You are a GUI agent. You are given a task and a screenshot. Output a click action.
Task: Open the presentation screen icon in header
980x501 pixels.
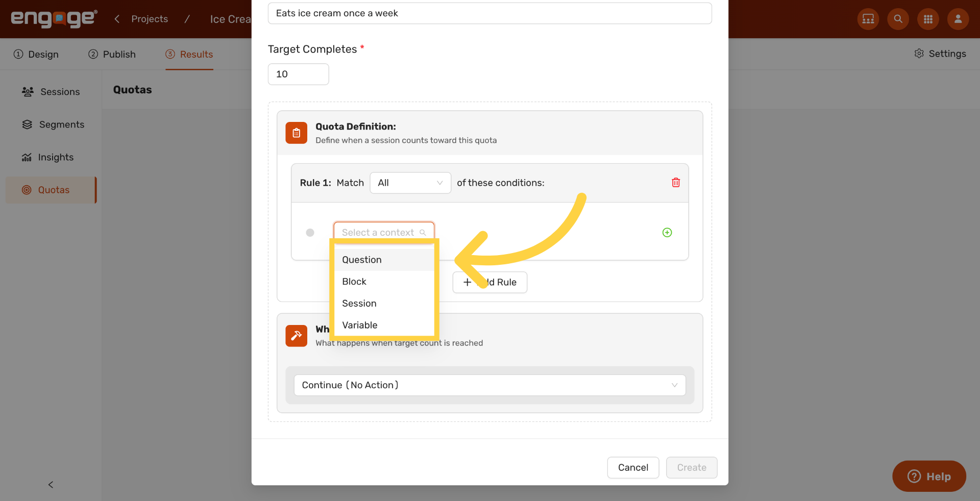click(x=868, y=19)
